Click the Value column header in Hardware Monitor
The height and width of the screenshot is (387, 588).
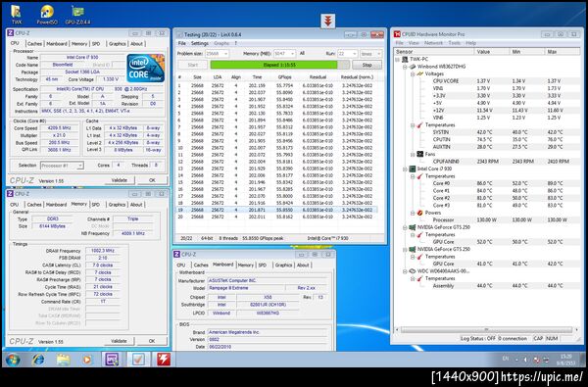click(491, 51)
